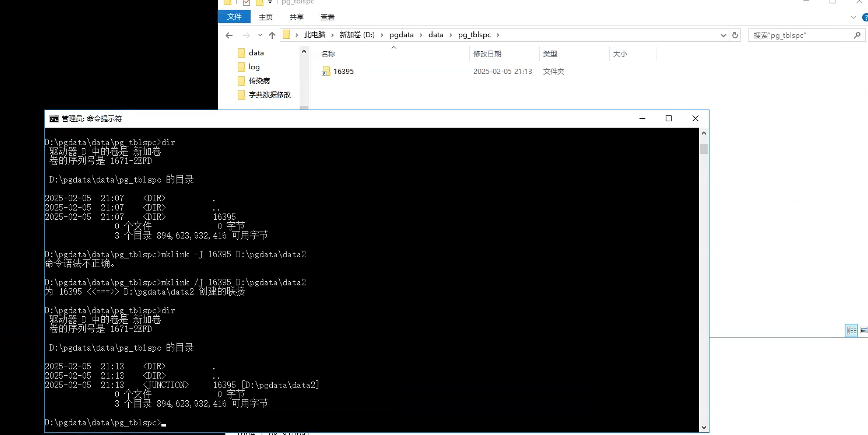Click the command prompt scrollbar down arrow
Screen dimensions: 868x435
tap(703, 427)
